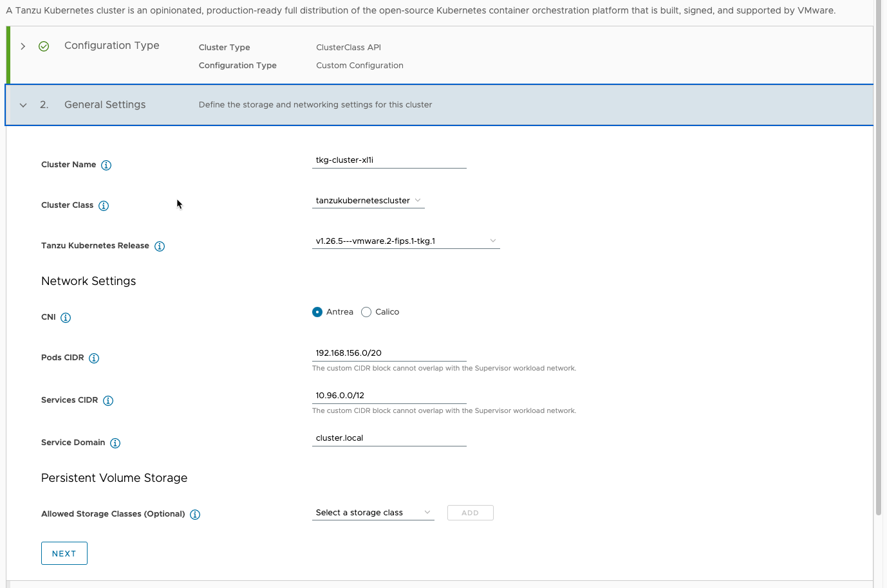
Task: Click the Configuration Type step title
Action: [112, 46]
